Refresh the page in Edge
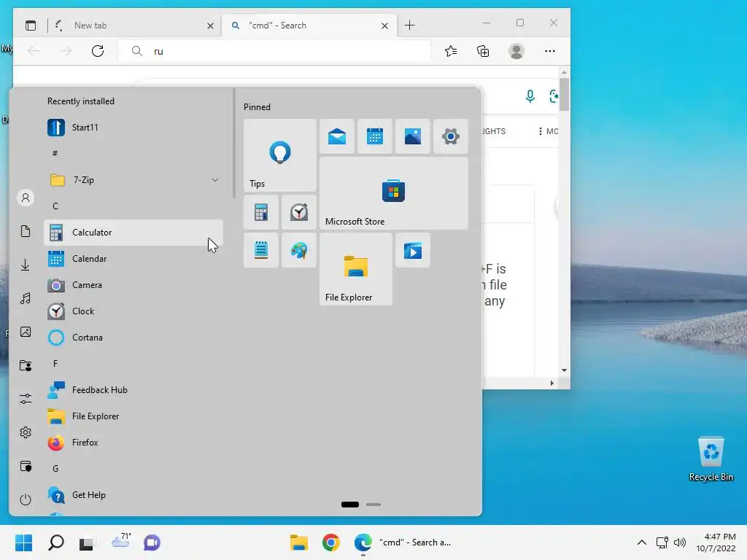 point(98,51)
